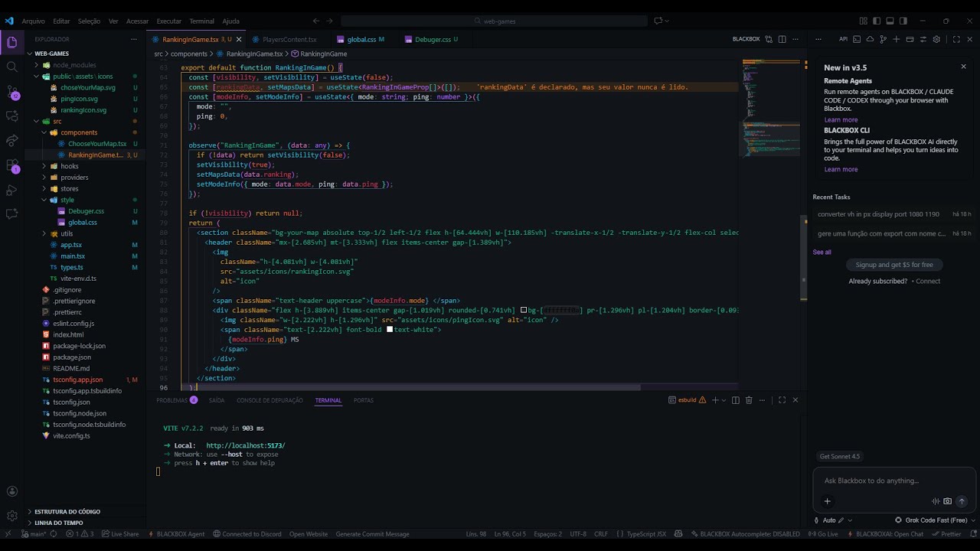Image resolution: width=980 pixels, height=551 pixels.
Task: Open Source Control view with 12 changes
Action: (x=12, y=92)
